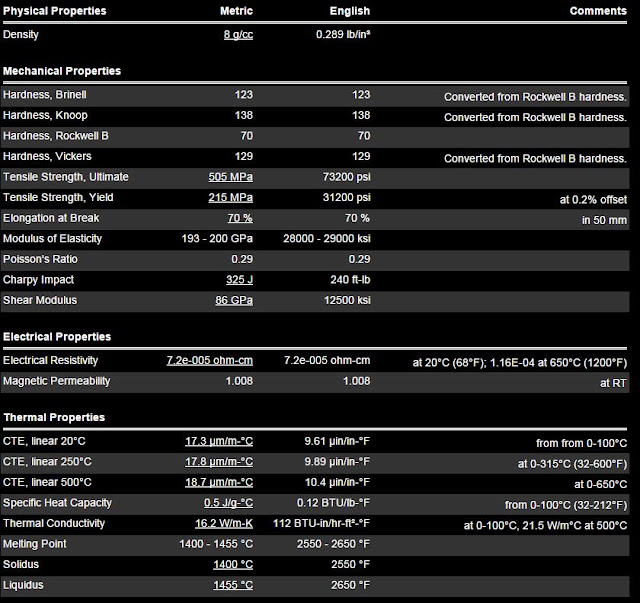
Task: Select the Knoop row's conversion comment
Action: 535,118
